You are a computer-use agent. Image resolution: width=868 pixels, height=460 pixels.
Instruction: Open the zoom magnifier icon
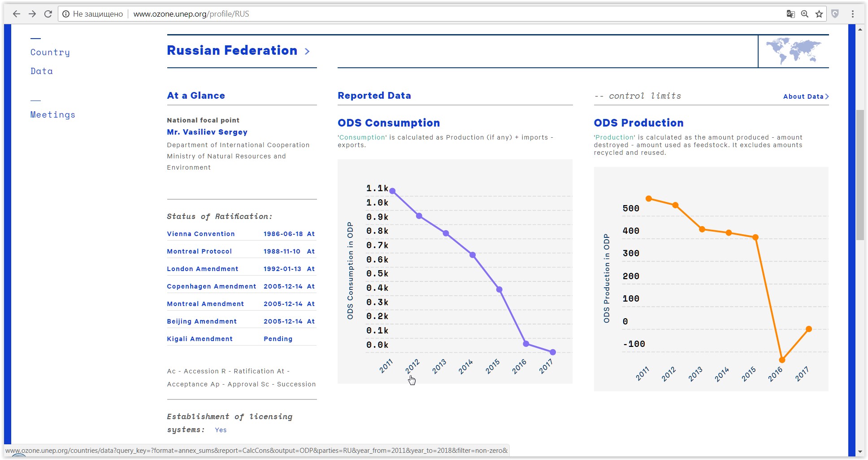[805, 14]
